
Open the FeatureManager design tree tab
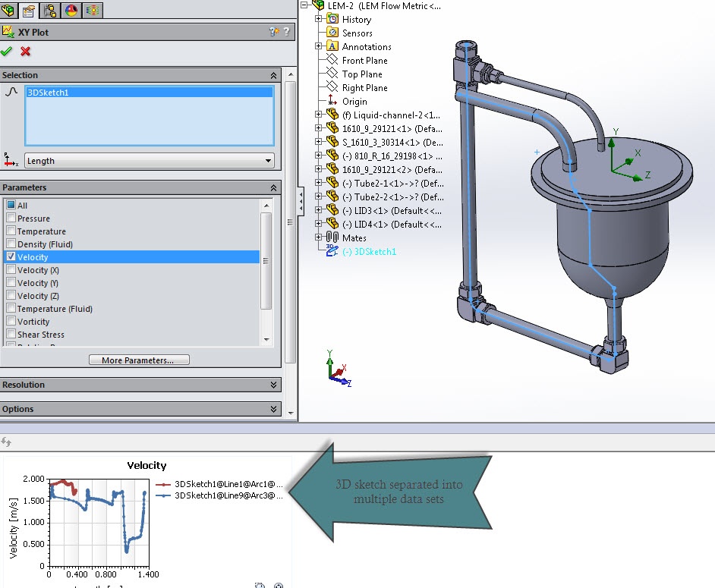point(8,10)
